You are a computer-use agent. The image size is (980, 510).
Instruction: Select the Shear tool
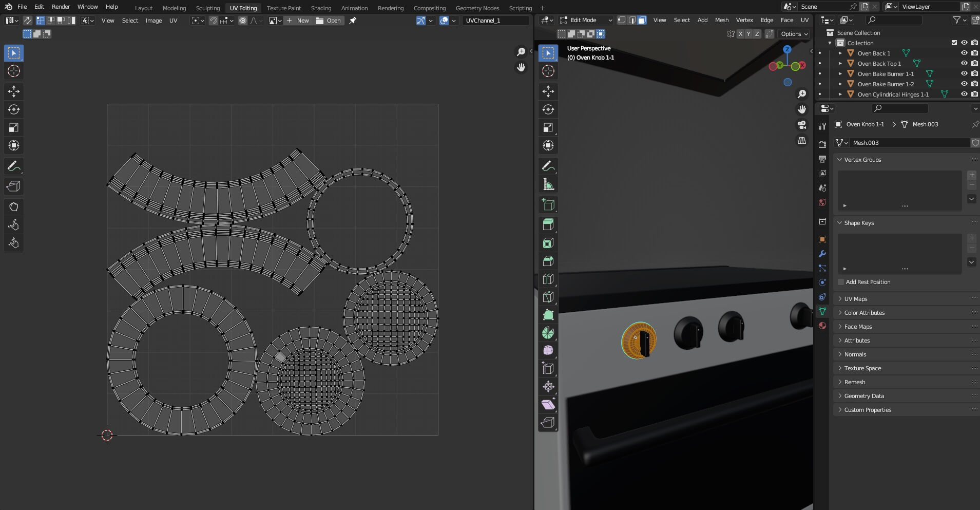[x=548, y=404]
